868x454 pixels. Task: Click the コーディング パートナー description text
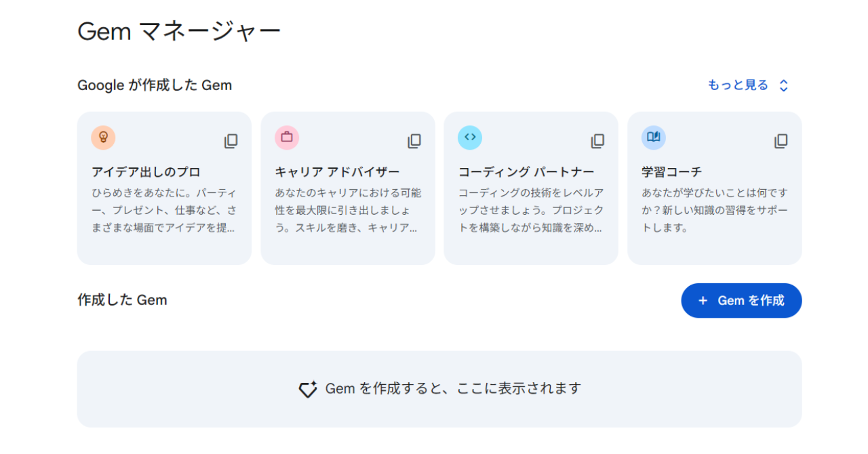(530, 210)
